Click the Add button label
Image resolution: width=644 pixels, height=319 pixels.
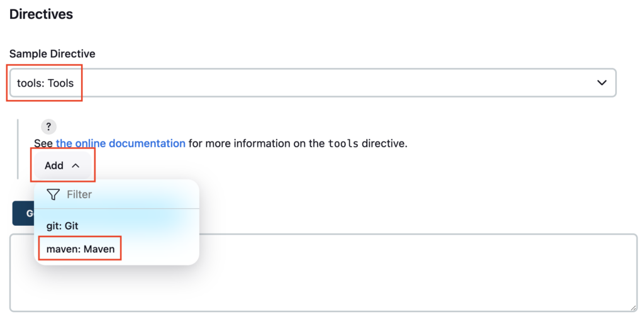click(54, 165)
